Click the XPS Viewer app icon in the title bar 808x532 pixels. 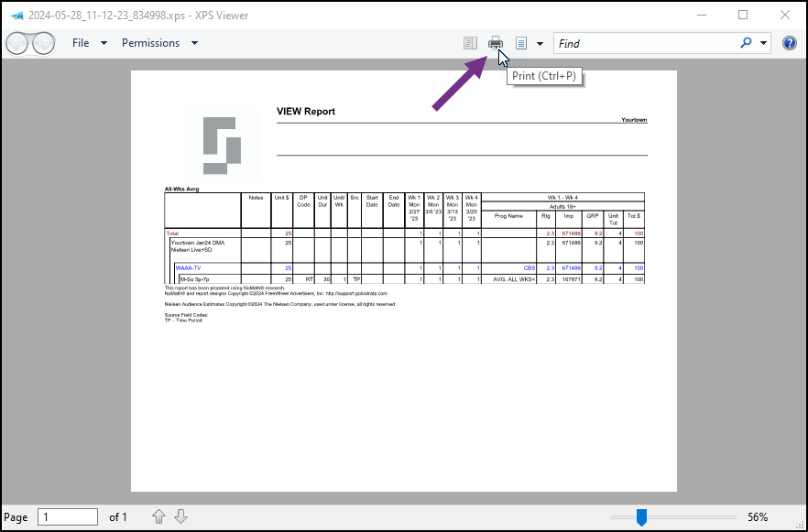(x=17, y=16)
